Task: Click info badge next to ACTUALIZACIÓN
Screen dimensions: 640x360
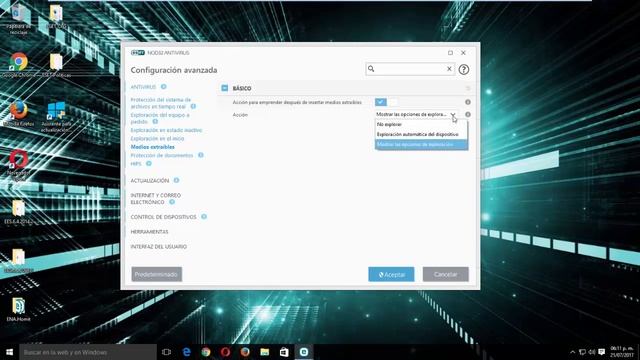Action: 176,180
